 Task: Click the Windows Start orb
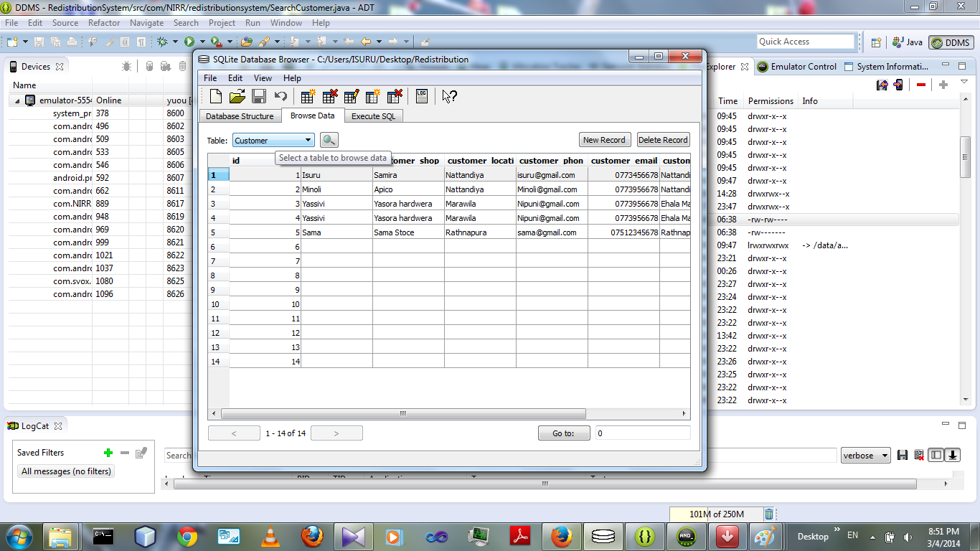19,536
